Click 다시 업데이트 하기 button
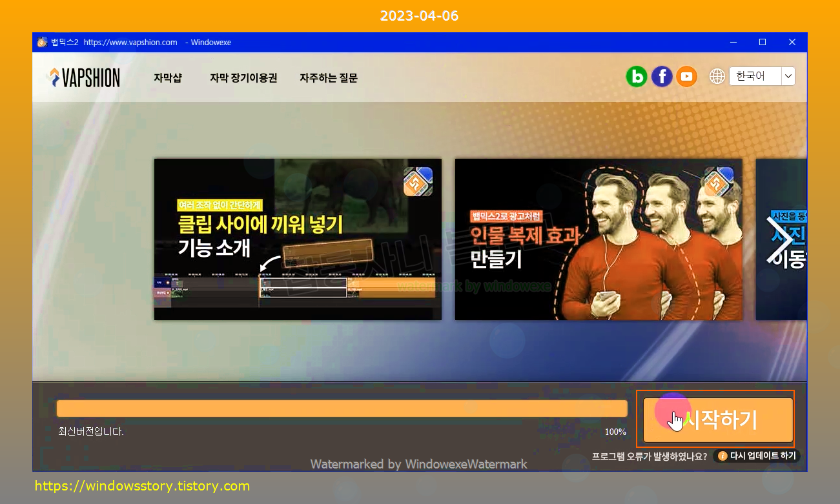Image resolution: width=840 pixels, height=504 pixels. tap(757, 456)
